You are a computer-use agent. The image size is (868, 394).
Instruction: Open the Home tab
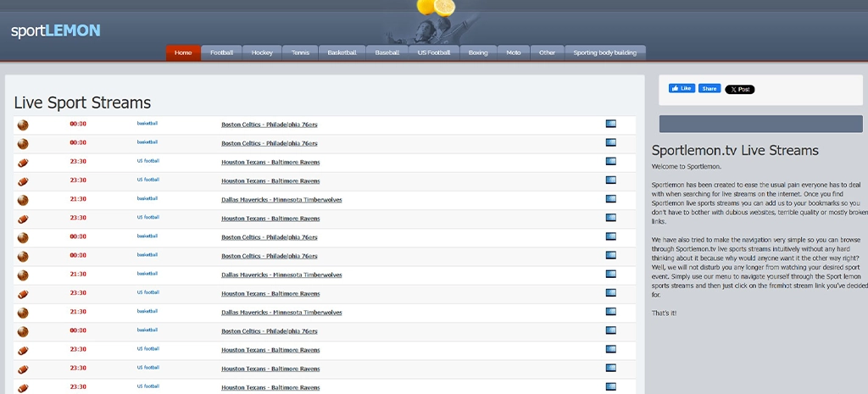pos(183,53)
